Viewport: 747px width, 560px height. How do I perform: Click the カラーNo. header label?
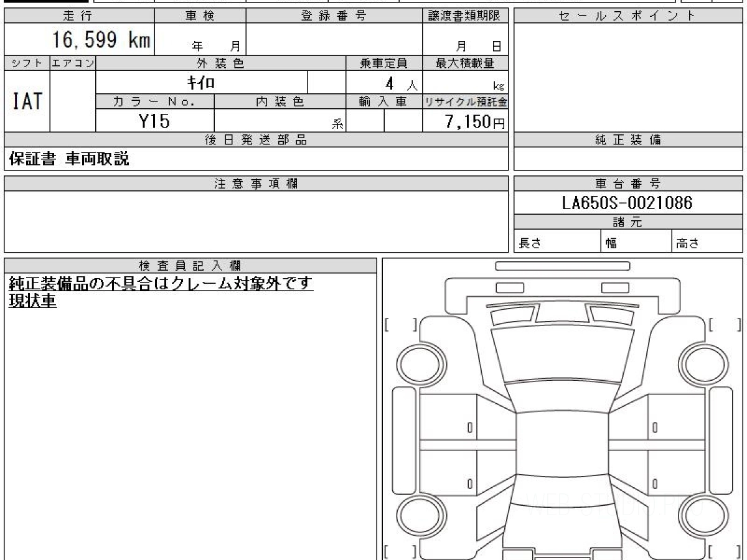154,102
